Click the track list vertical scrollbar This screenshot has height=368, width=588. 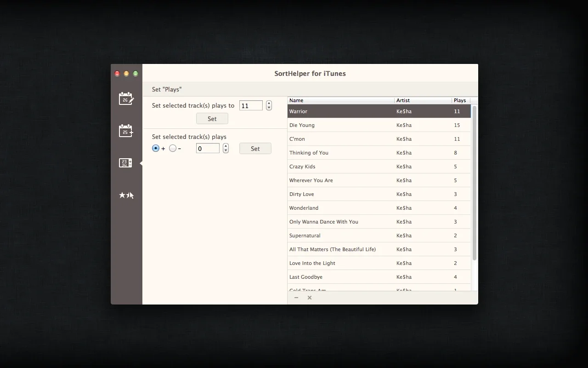(475, 183)
